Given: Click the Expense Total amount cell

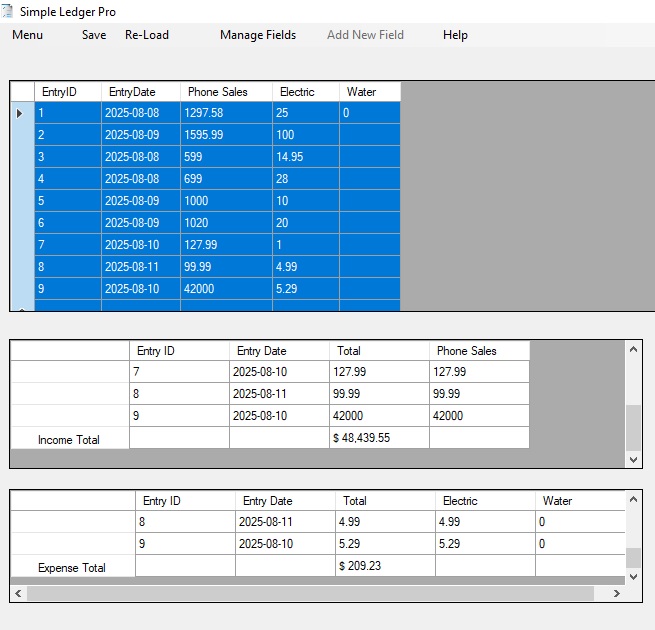Looking at the screenshot, I should pyautogui.click(x=385, y=567).
